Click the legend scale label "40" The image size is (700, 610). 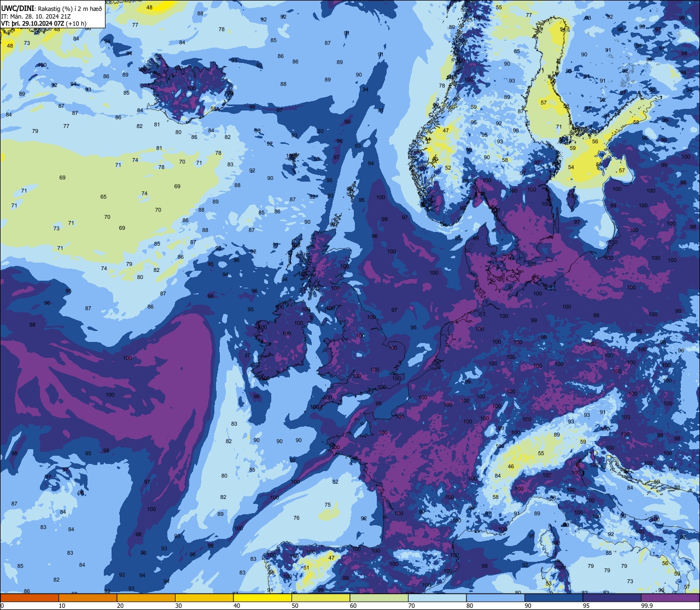pos(237,606)
